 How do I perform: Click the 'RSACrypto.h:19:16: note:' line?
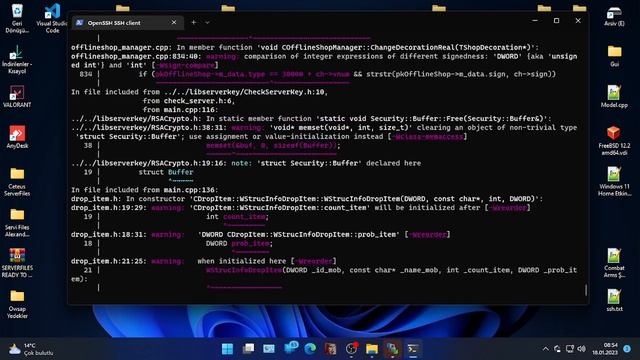click(x=246, y=163)
